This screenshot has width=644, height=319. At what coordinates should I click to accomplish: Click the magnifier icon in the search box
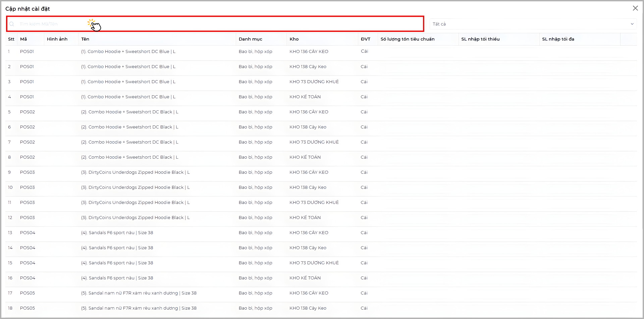[12, 24]
